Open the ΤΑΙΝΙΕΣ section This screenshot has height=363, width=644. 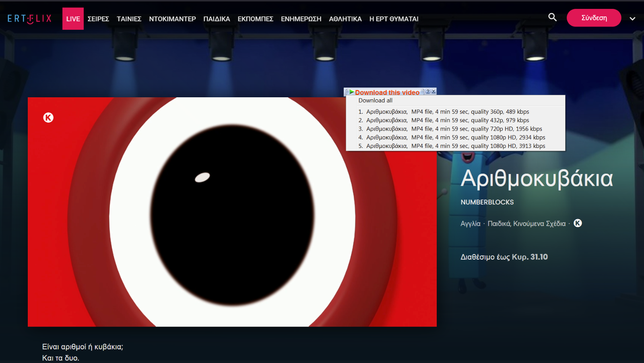click(x=129, y=19)
